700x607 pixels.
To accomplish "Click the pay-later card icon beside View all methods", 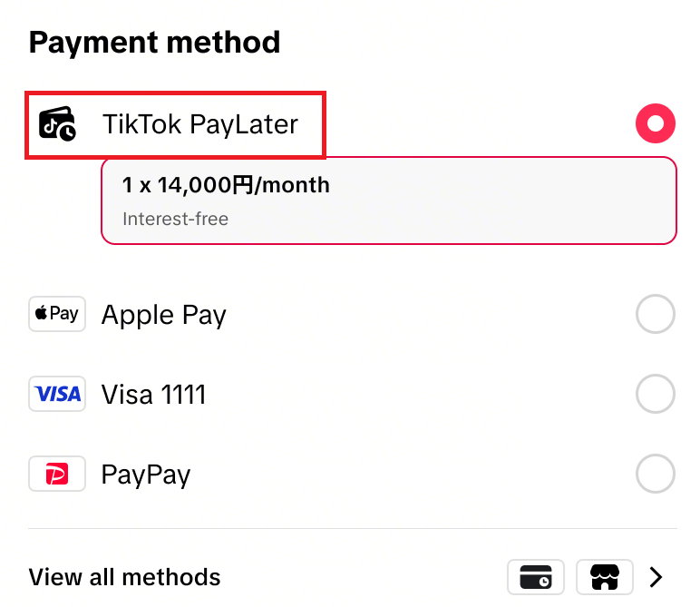I will pyautogui.click(x=536, y=577).
